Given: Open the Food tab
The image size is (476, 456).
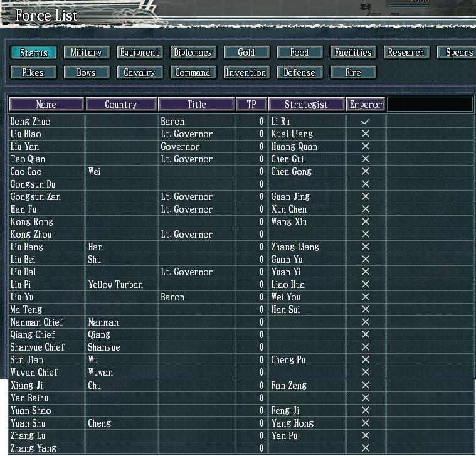Looking at the screenshot, I should (x=299, y=53).
